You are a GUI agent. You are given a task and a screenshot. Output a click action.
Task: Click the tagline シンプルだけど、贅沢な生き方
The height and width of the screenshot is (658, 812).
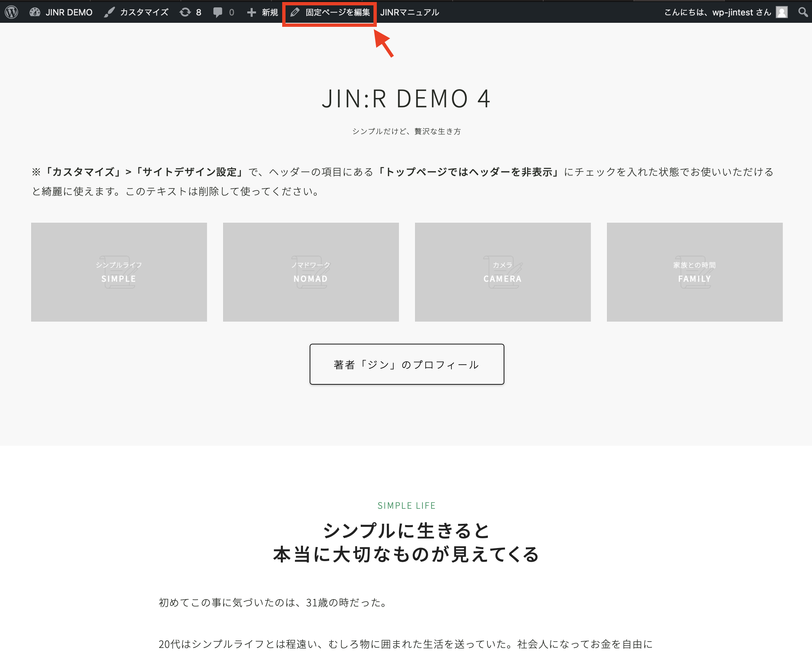coord(407,131)
